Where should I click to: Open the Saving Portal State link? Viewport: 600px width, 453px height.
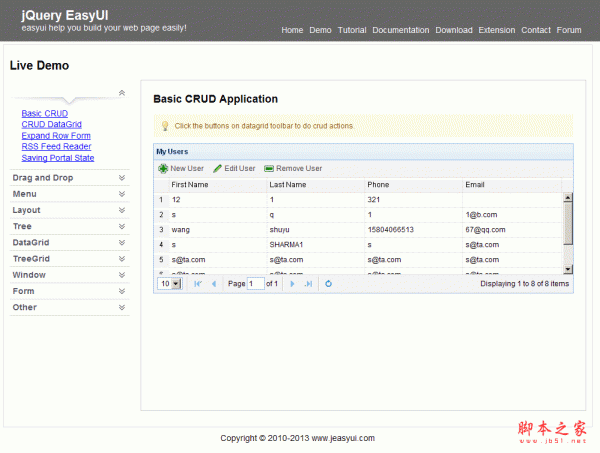[58, 158]
